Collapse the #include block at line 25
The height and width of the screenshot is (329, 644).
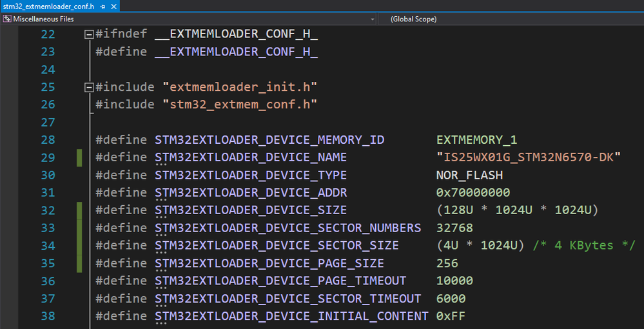[88, 87]
